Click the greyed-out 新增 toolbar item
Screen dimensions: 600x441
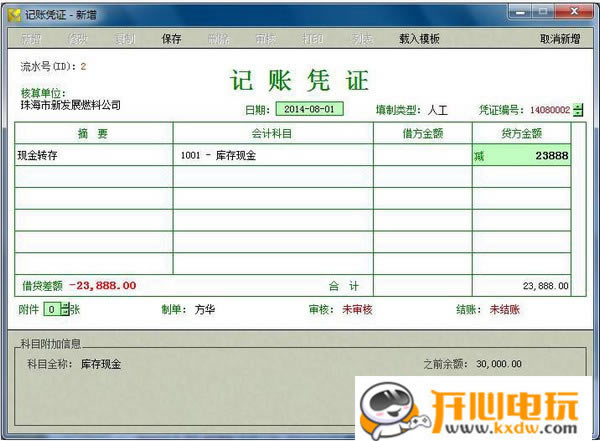pyautogui.click(x=31, y=39)
